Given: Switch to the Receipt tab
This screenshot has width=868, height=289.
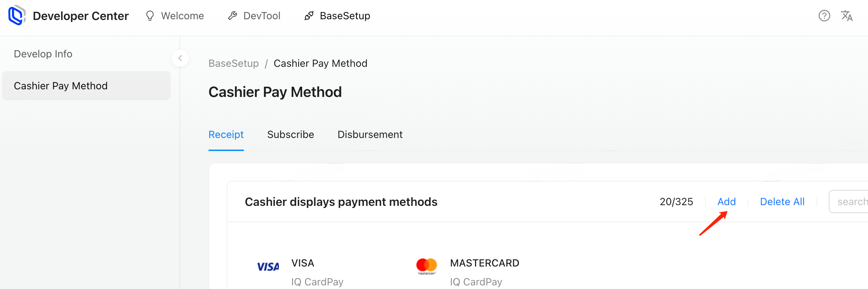Looking at the screenshot, I should (x=226, y=135).
